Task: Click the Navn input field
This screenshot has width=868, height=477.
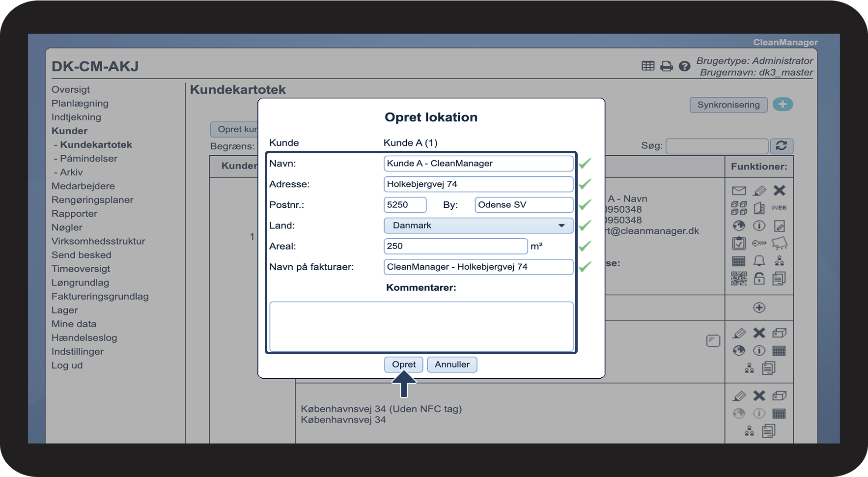Action: click(478, 164)
